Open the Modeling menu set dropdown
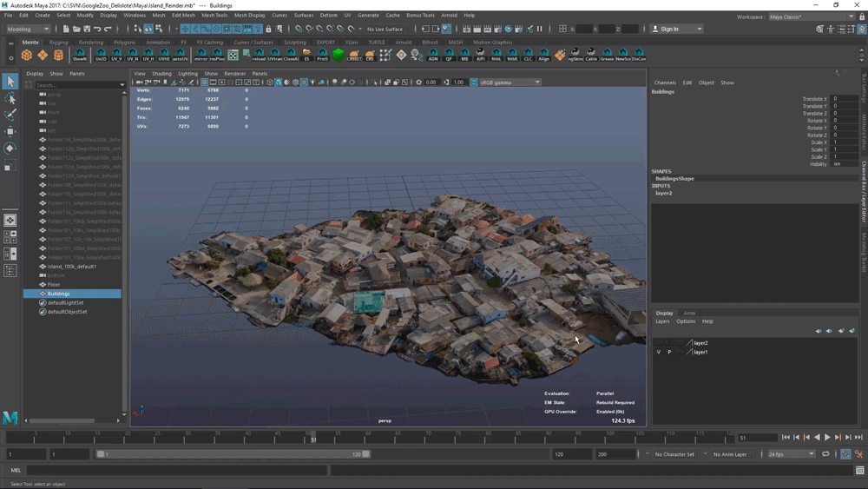Screen dimensions: 868x489 29,29
